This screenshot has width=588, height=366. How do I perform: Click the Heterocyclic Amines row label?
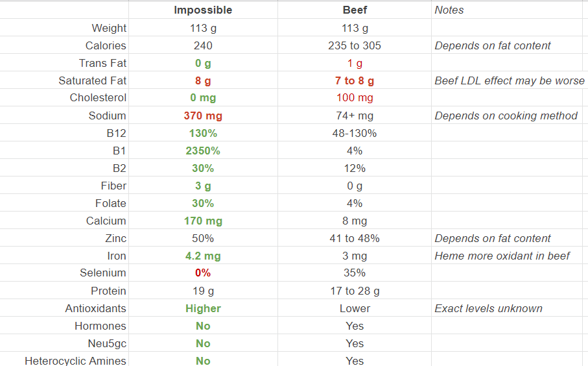tap(75, 361)
